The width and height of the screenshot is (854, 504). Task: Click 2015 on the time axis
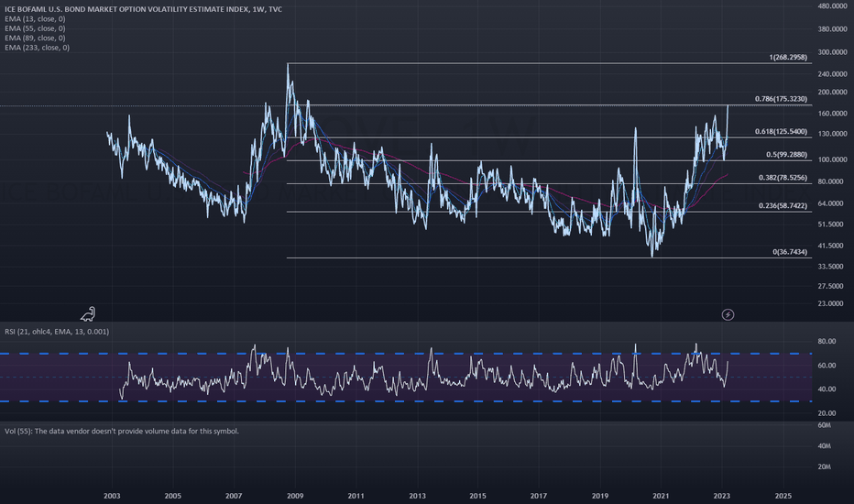(477, 496)
